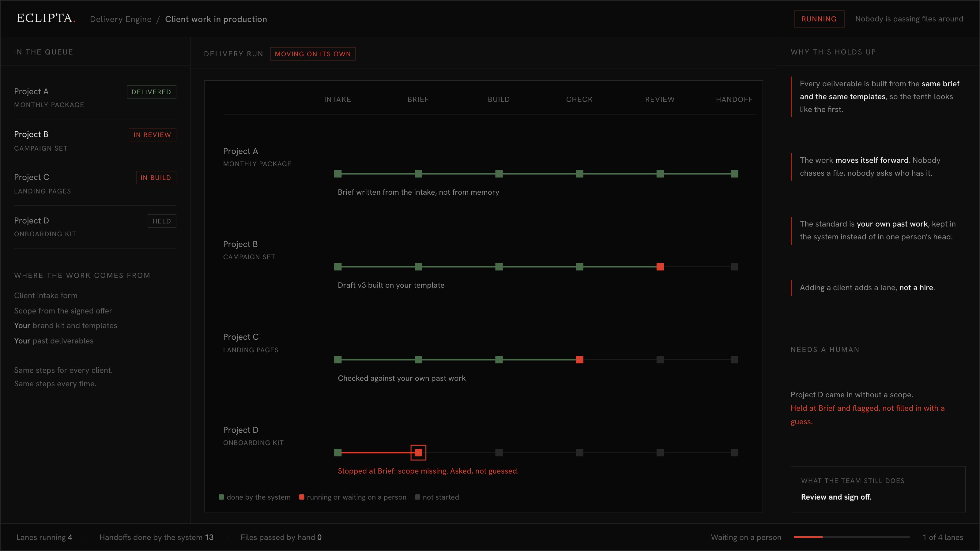
Task: Click 'Scope from the signed offer' item
Action: [63, 311]
